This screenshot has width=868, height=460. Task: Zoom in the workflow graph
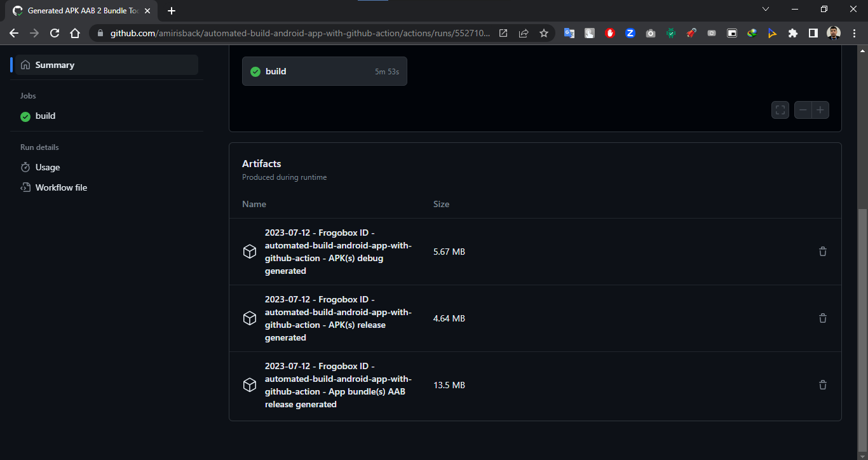coord(820,110)
